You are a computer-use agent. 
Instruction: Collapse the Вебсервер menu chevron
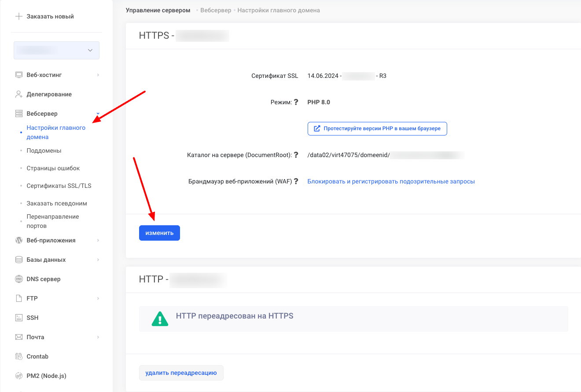(x=98, y=114)
